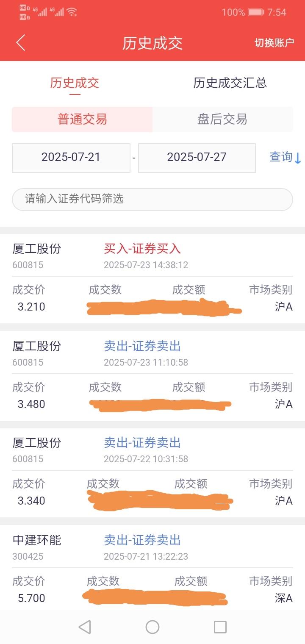Focus the 请输入证券代码筛选 field

(x=152, y=199)
